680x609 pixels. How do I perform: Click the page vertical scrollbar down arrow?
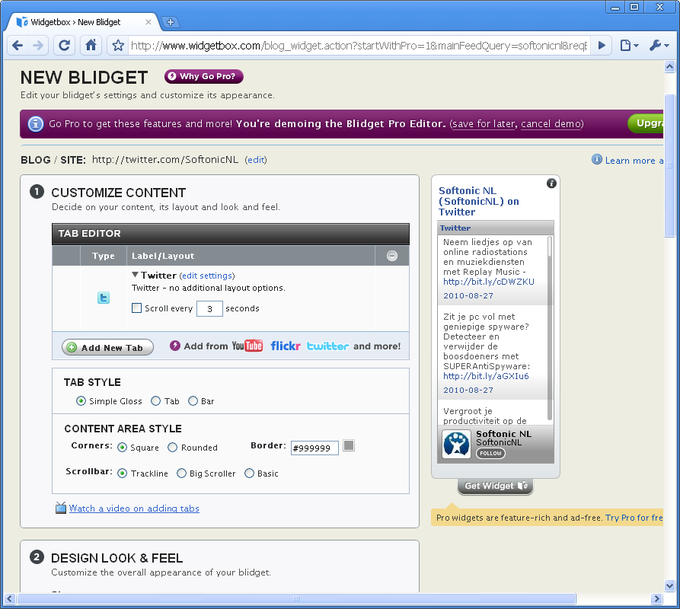coord(670,585)
